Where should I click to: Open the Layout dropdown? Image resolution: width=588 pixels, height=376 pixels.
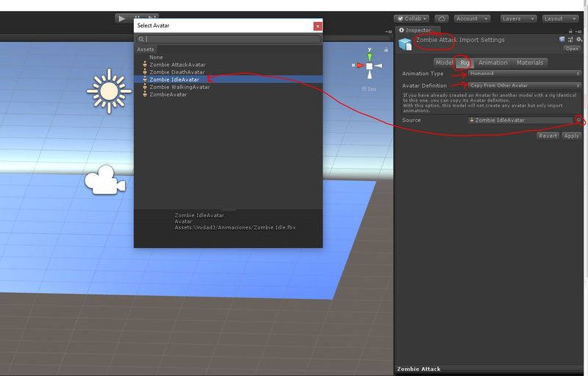[561, 18]
